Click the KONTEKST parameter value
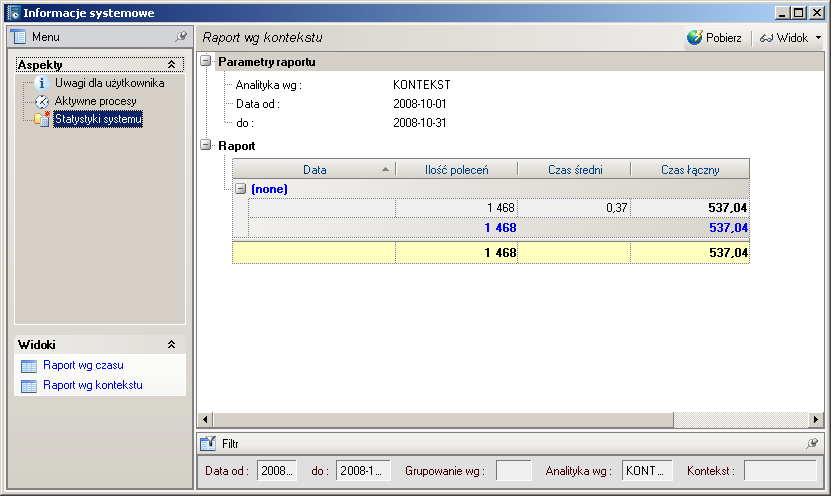 [422, 85]
